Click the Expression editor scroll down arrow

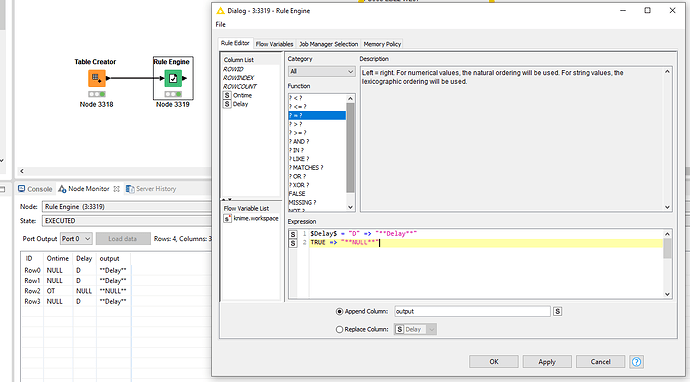click(667, 294)
